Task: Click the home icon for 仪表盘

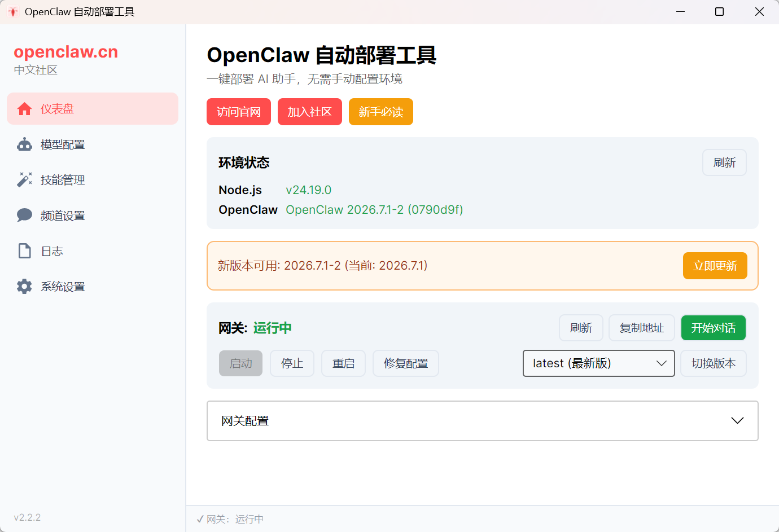Action: tap(24, 109)
